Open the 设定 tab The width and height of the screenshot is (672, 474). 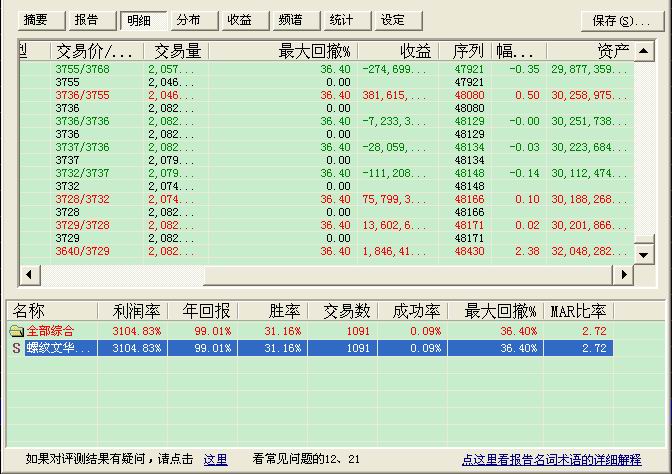coord(399,20)
